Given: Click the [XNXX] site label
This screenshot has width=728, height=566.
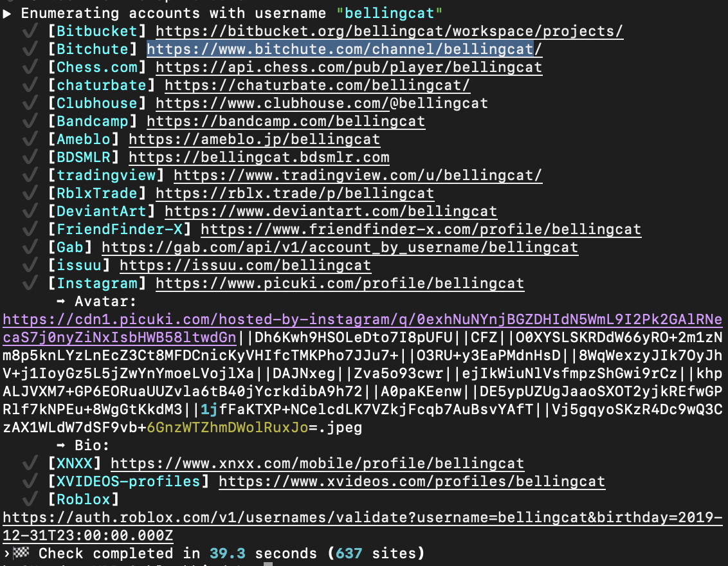Looking at the screenshot, I should [x=75, y=463].
